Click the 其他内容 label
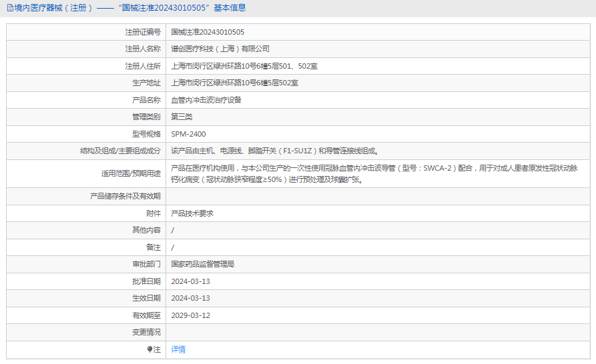596x364 pixels. (x=146, y=230)
